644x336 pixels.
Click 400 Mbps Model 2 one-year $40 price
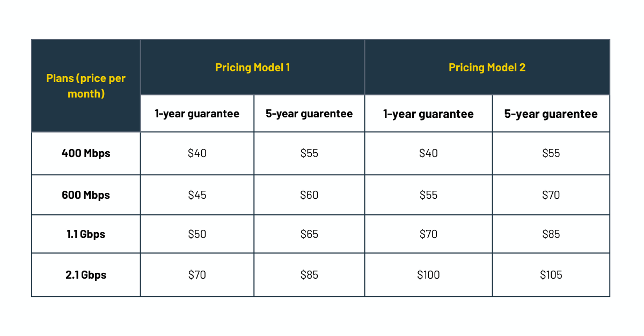click(428, 153)
